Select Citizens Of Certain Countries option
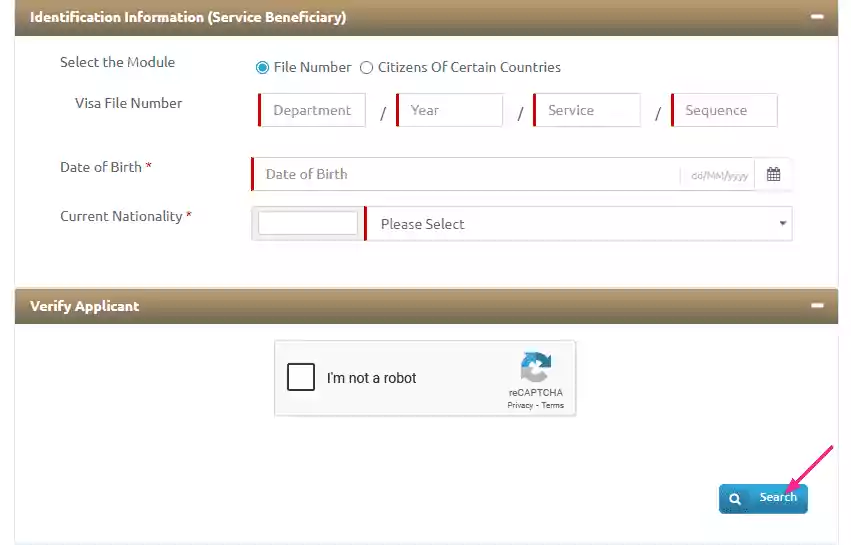Viewport: 851px width, 545px height. pyautogui.click(x=366, y=67)
